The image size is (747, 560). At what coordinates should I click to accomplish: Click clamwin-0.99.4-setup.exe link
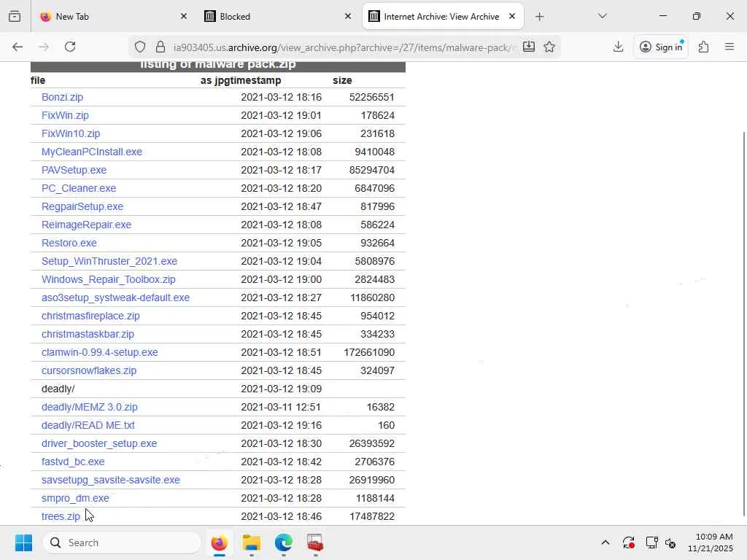(x=99, y=352)
